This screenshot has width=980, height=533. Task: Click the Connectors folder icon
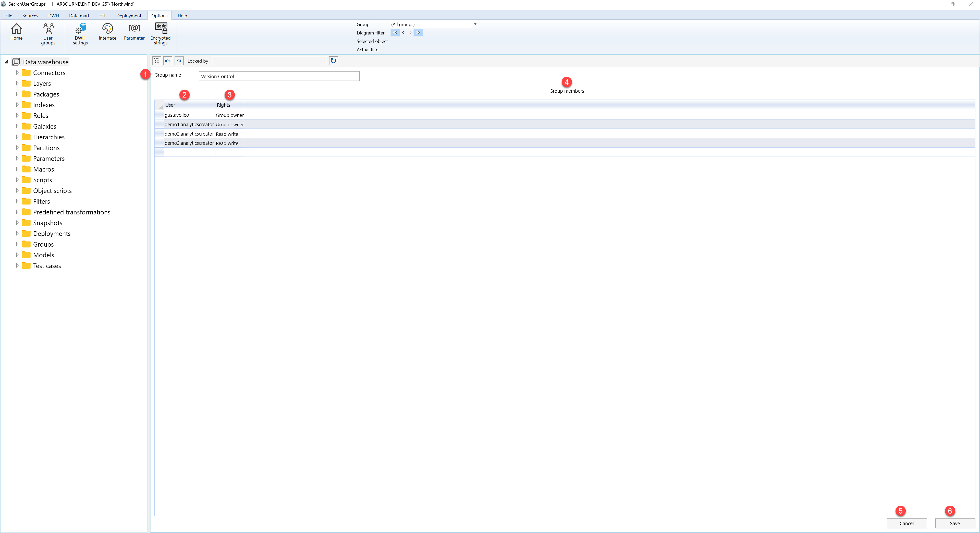point(26,73)
